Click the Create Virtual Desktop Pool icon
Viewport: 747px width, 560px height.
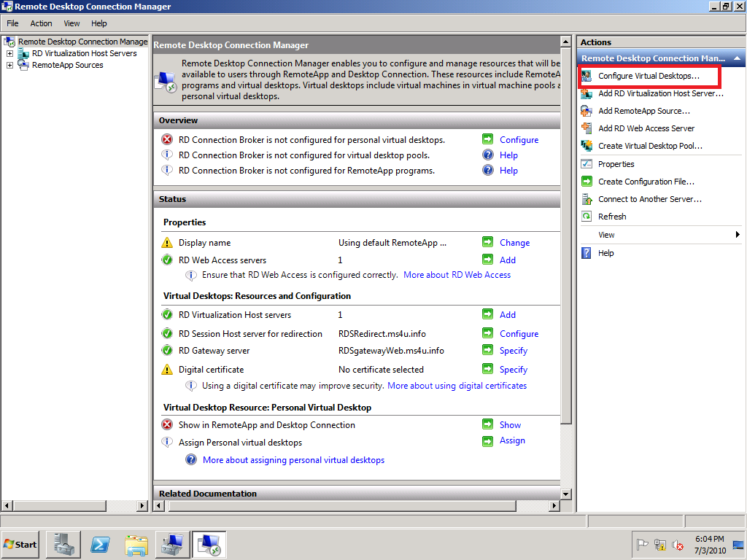(587, 146)
